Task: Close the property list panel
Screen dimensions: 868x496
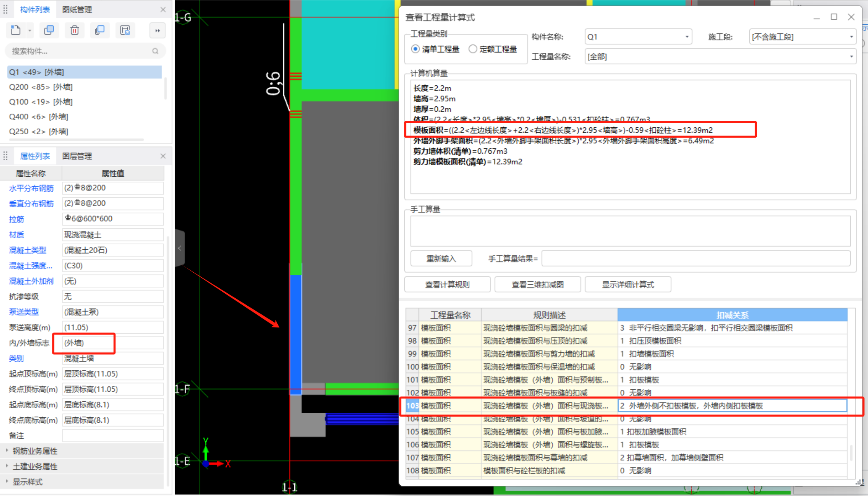Action: (163, 156)
